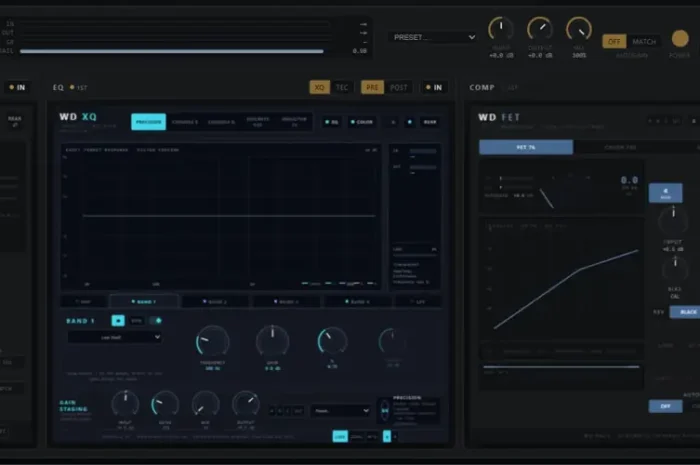This screenshot has height=465, width=700.
Task: Select the CONSOLE E mode tab
Action: [185, 122]
